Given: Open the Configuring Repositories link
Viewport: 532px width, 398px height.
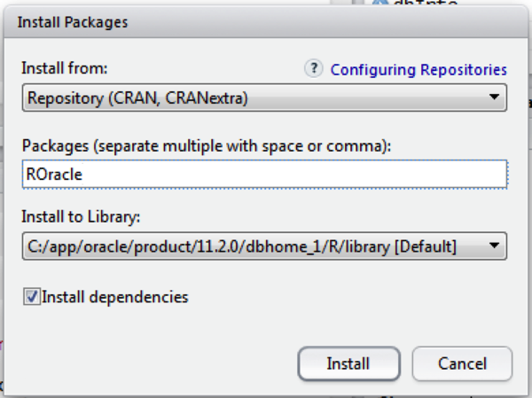Looking at the screenshot, I should point(419,70).
